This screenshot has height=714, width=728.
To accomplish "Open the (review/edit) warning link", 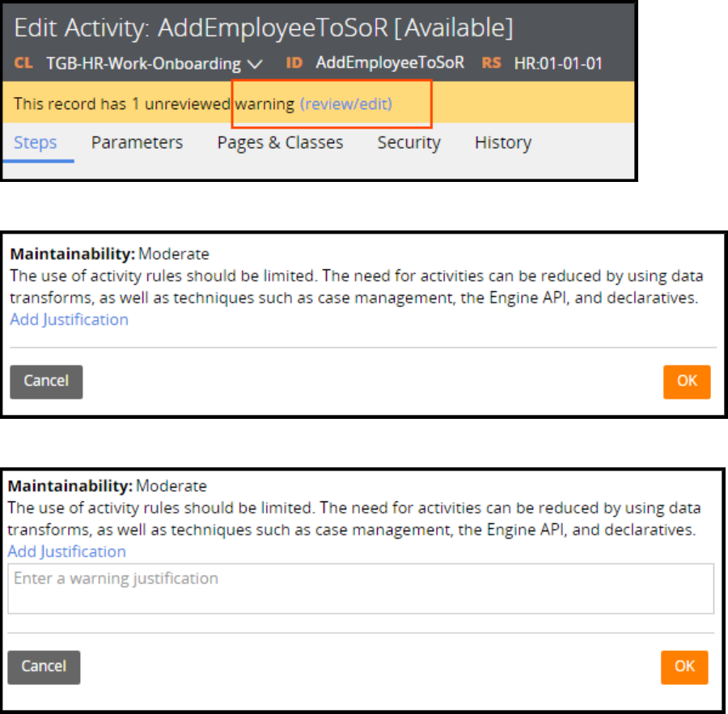I will 345,104.
